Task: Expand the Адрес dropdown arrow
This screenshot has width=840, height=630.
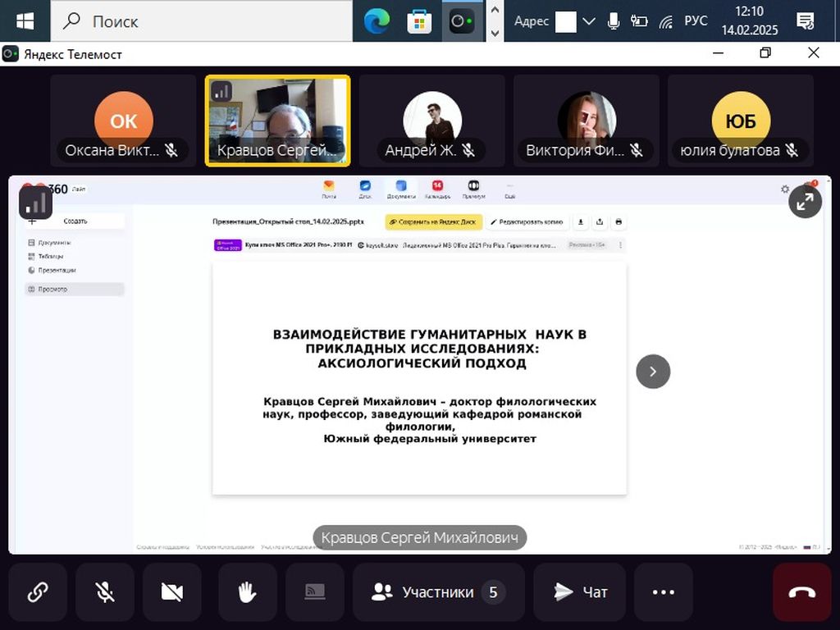Action: [x=589, y=22]
